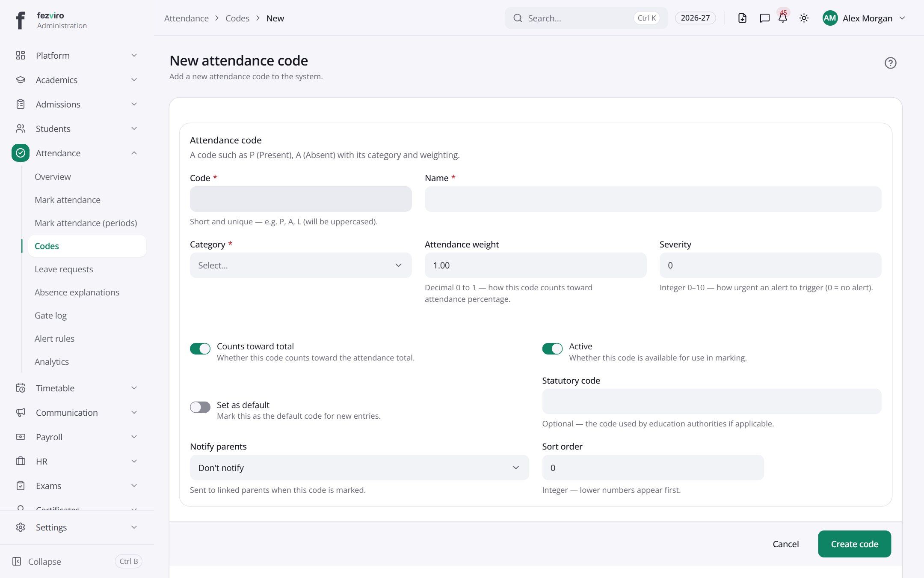The height and width of the screenshot is (578, 924).
Task: Click the Create code button
Action: click(x=854, y=544)
